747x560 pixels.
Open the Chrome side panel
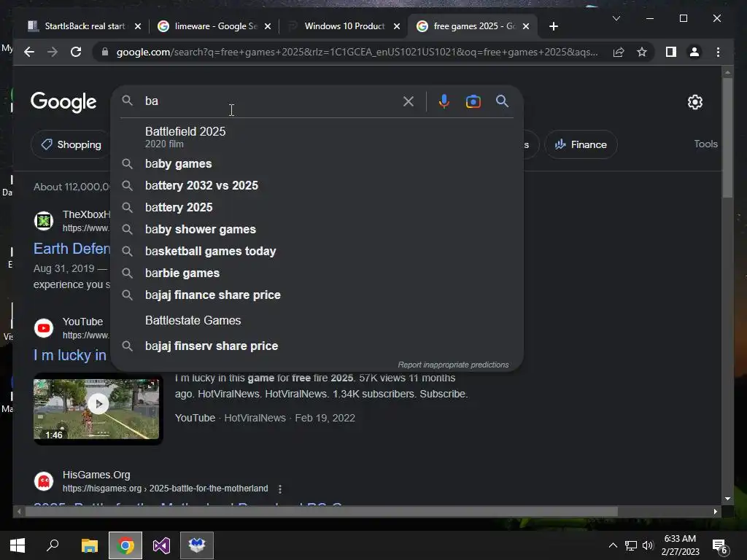point(671,52)
